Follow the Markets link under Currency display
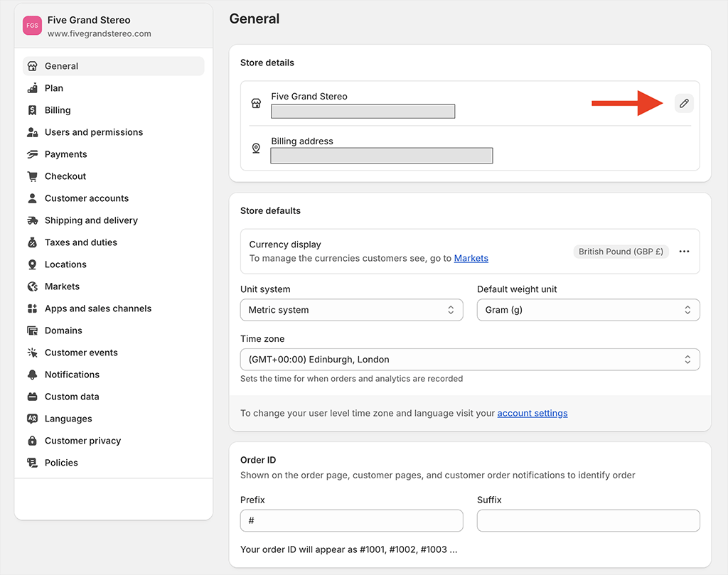The image size is (728, 575). pyautogui.click(x=471, y=259)
